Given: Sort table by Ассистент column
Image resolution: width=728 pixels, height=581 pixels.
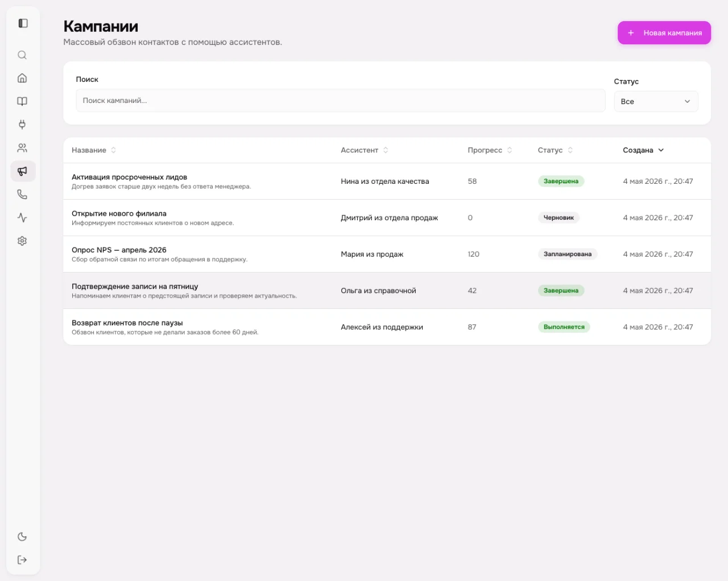Looking at the screenshot, I should coord(365,150).
